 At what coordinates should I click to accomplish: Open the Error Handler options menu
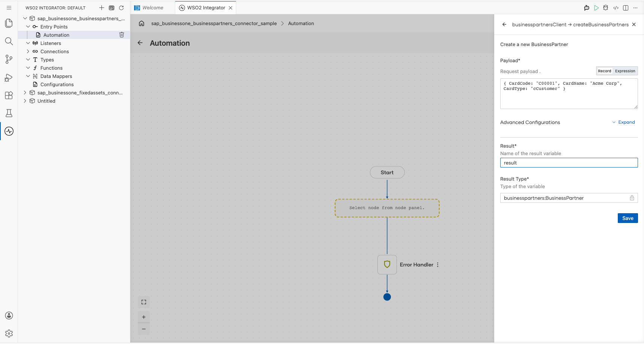point(438,265)
